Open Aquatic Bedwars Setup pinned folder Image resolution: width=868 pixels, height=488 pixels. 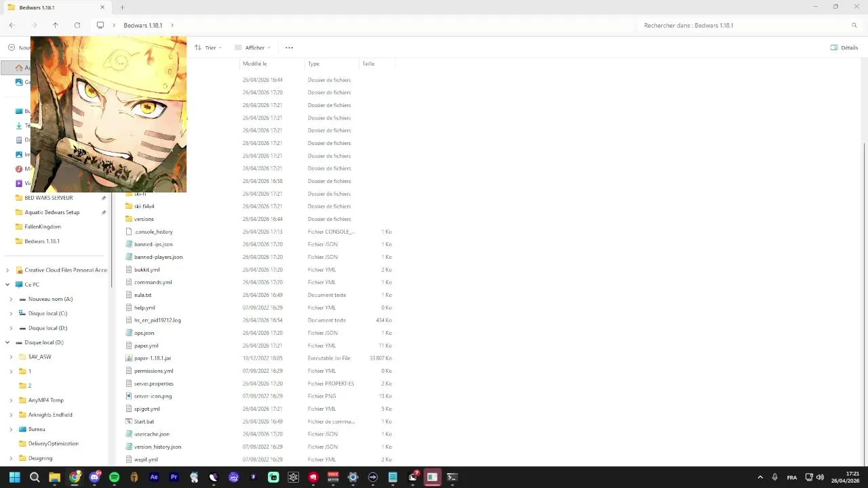click(52, 212)
